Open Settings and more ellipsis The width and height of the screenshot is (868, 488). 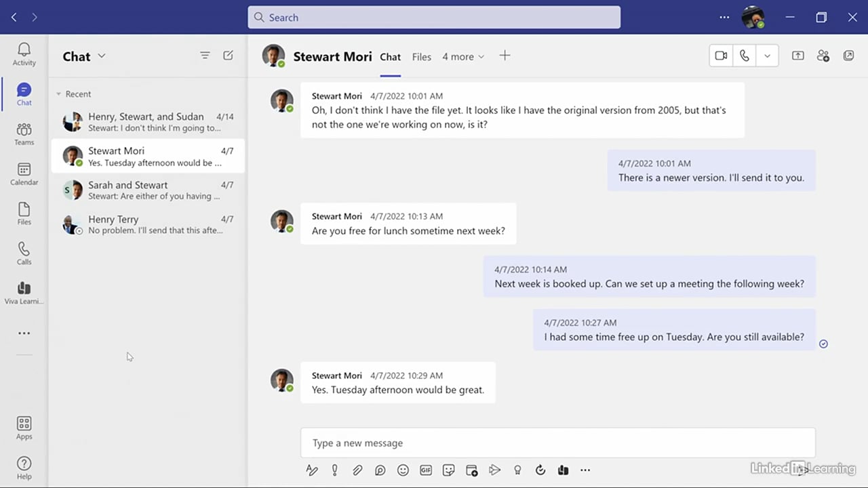(x=724, y=17)
